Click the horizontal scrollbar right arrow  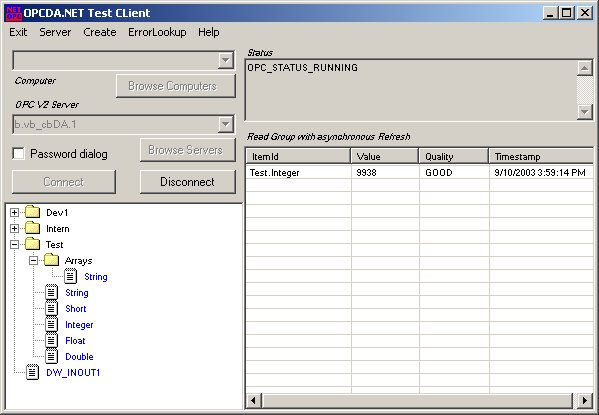584,400
